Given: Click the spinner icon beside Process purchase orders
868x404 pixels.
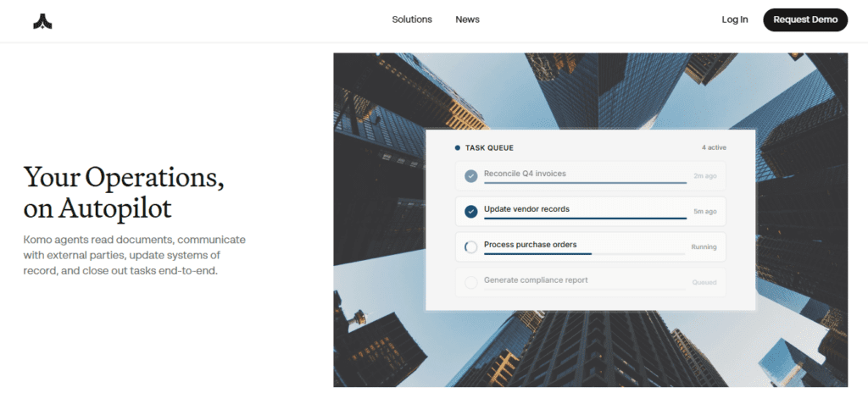Looking at the screenshot, I should click(x=471, y=247).
